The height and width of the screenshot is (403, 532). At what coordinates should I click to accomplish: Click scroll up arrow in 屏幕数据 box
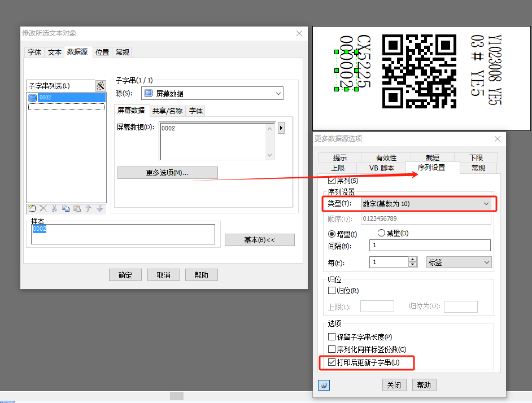point(270,129)
